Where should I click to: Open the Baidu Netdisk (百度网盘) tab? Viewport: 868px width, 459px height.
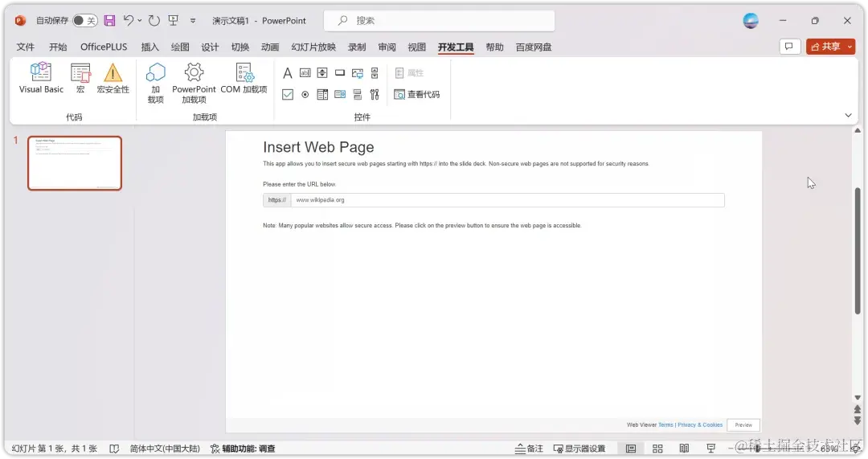tap(534, 47)
